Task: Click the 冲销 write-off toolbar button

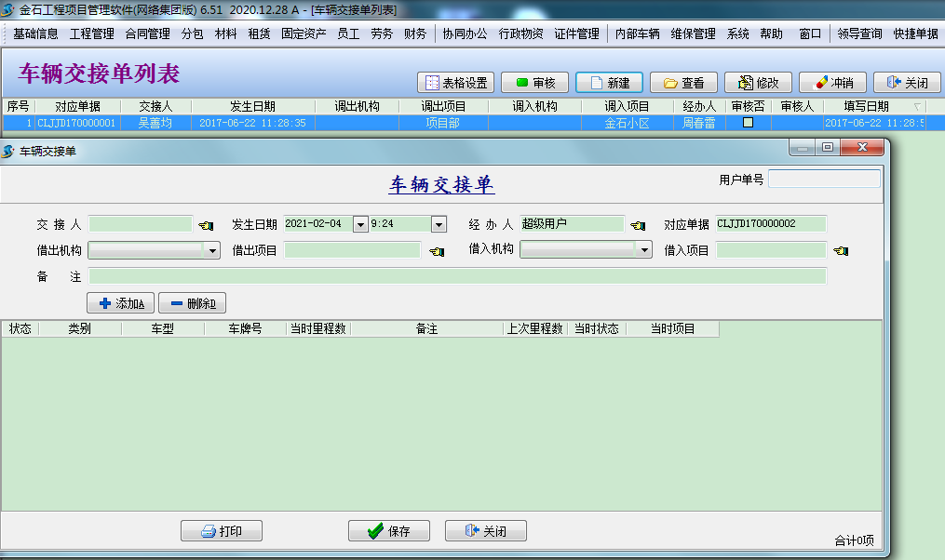Action: point(833,83)
